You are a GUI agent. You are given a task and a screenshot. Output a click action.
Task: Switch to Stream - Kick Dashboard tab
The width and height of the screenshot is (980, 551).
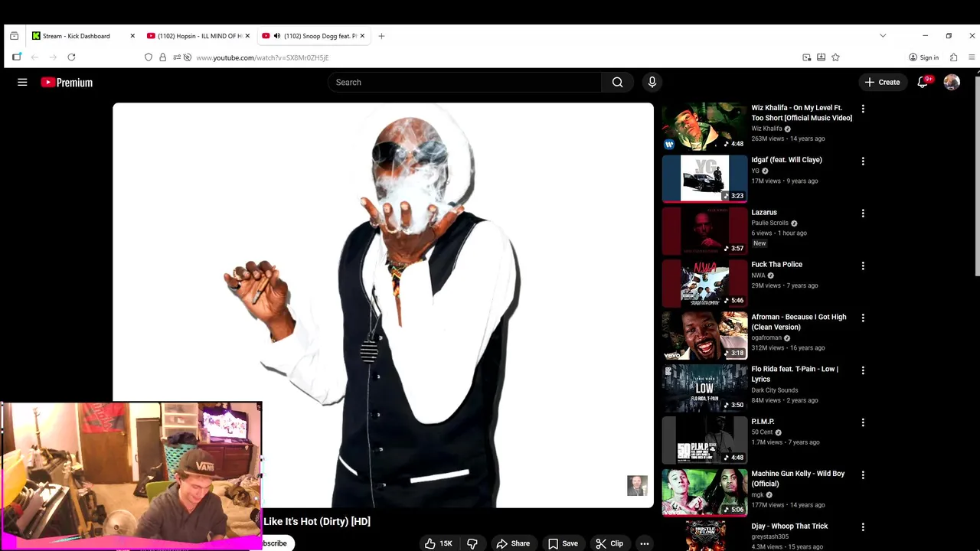83,36
